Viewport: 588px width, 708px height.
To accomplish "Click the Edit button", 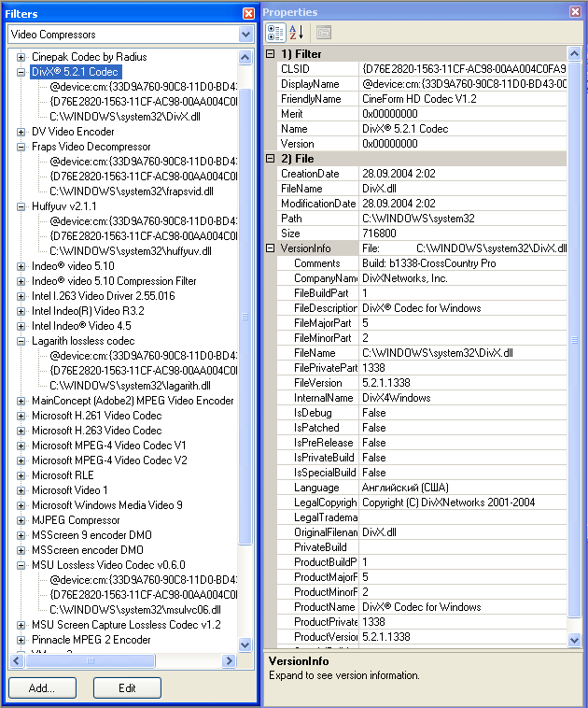I will (127, 687).
